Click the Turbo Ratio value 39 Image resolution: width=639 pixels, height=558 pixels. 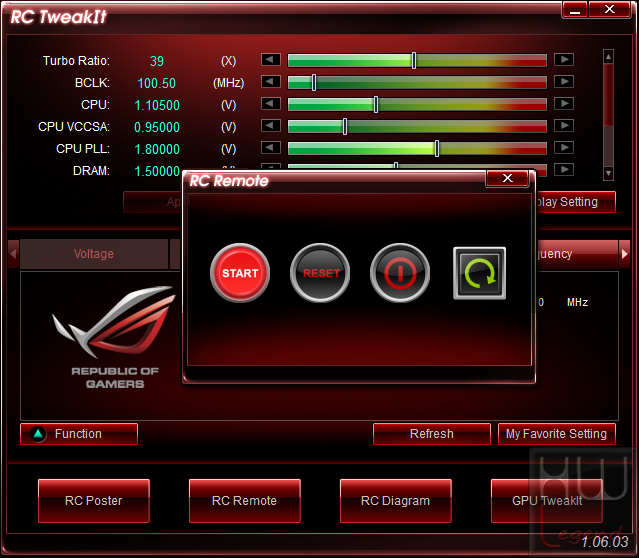pyautogui.click(x=157, y=61)
